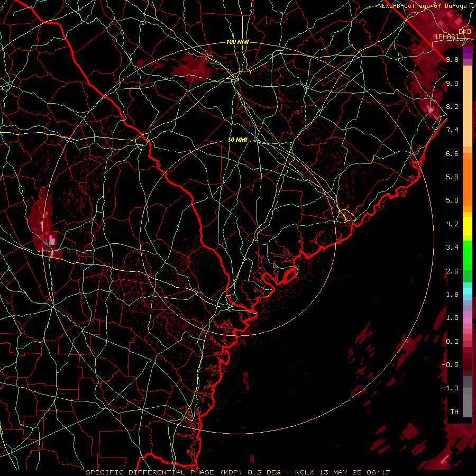The width and height of the screenshot is (476, 476).
Task: Click the 7.4 value on the color scale
Action: tap(452, 130)
